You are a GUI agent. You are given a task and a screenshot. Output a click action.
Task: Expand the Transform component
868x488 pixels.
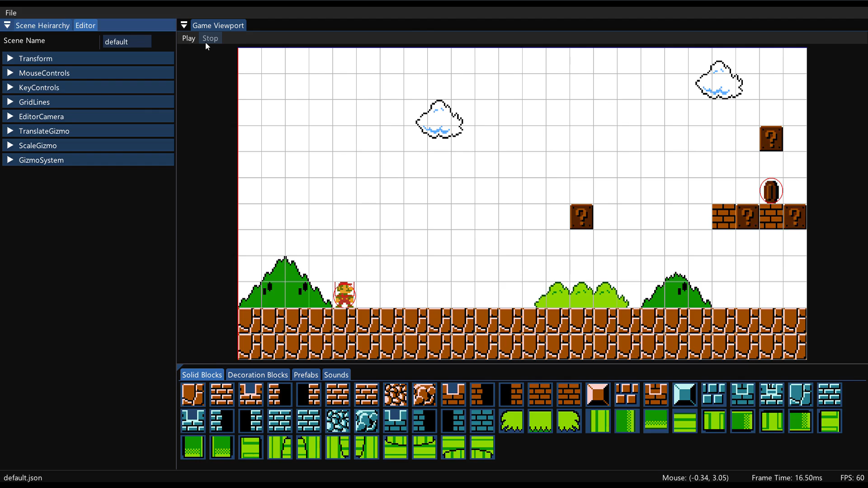click(x=10, y=58)
